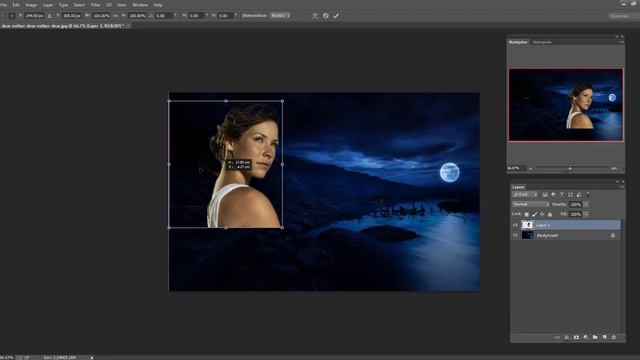The width and height of the screenshot is (640, 360).
Task: Toggle lock image pixels brush icon
Action: [x=534, y=214]
